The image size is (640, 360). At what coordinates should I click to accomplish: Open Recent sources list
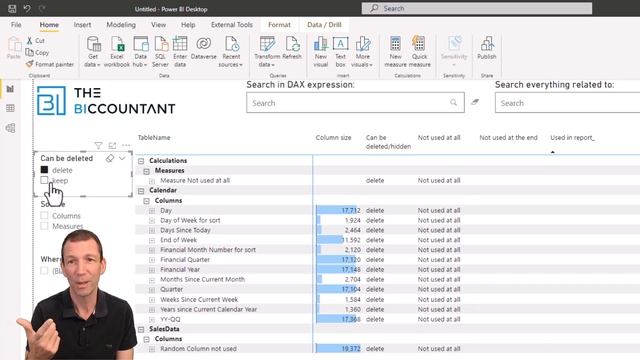click(231, 51)
